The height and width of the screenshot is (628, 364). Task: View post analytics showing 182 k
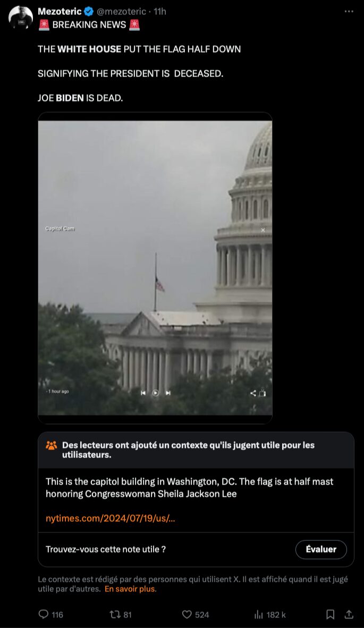coord(270,614)
